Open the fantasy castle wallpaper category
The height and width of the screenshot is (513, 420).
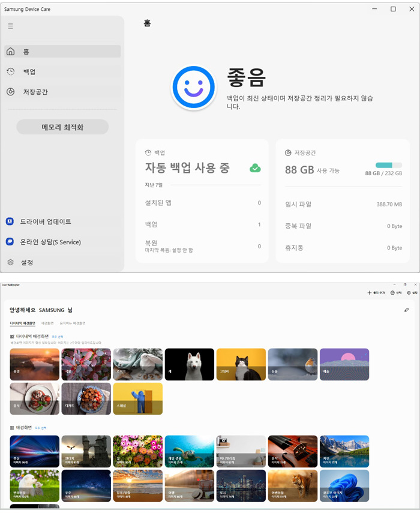coord(86,451)
